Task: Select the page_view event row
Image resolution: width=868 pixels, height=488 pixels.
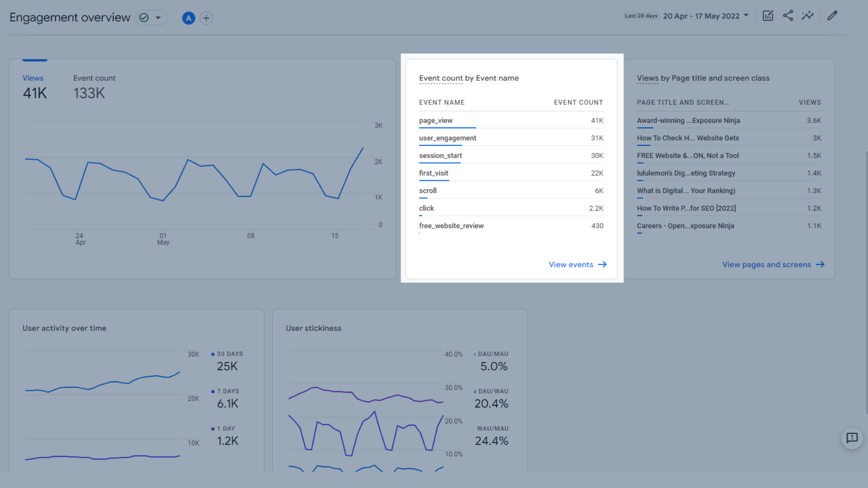Action: pyautogui.click(x=436, y=120)
